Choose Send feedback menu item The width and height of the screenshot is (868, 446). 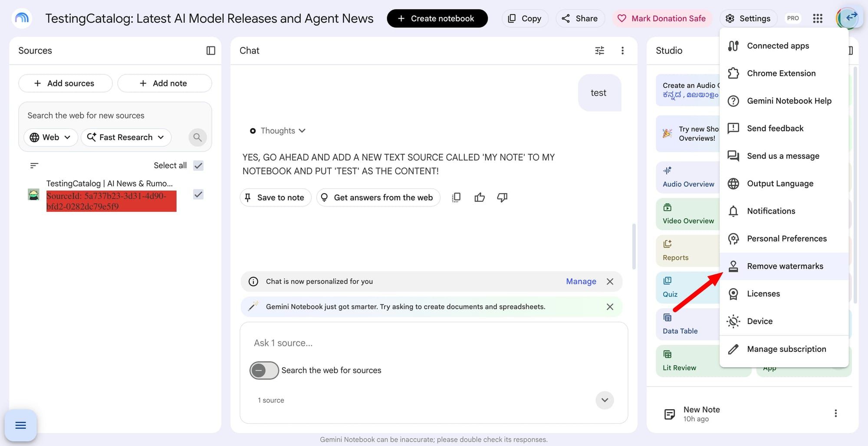pyautogui.click(x=784, y=128)
